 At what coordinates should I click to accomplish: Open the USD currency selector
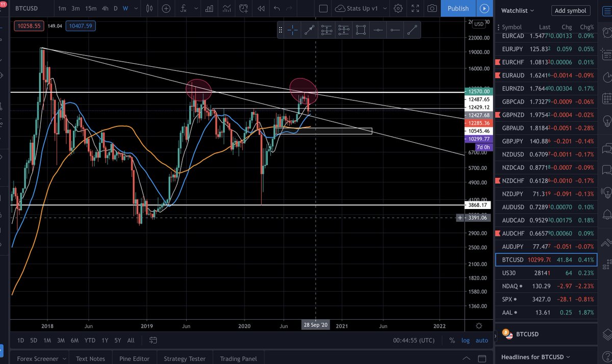(479, 24)
